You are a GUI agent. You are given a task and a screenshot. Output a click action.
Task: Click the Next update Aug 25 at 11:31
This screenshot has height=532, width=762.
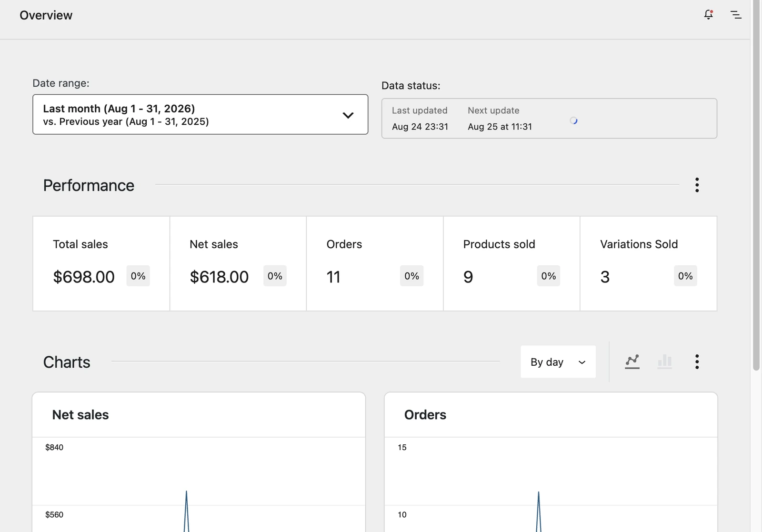[500, 119]
